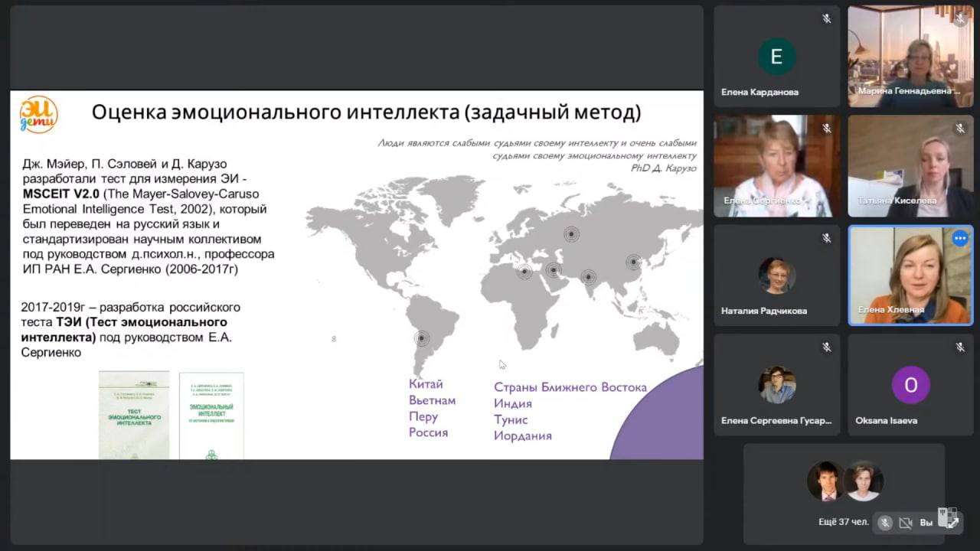Viewport: 980px width, 551px height.
Task: Click name label 'Oksana Isaeva'
Action: 886,420
